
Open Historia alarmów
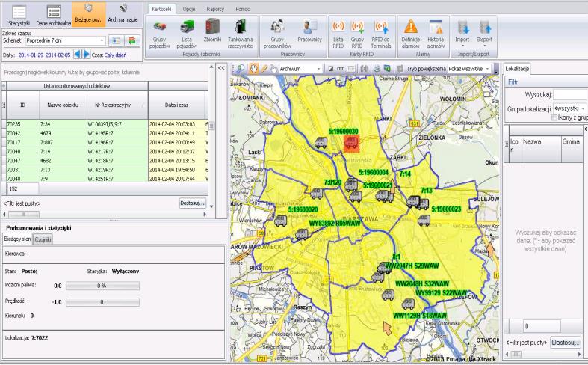click(x=436, y=34)
